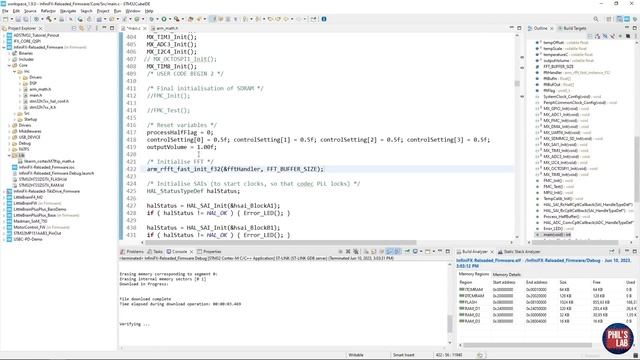Click the editor vertical scrollbar

tap(517, 83)
